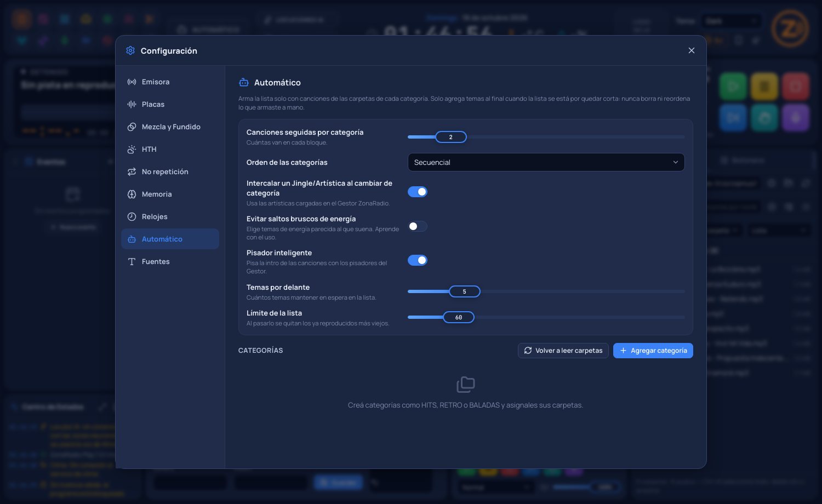Image resolution: width=822 pixels, height=504 pixels.
Task: Click the empty folders icon under Categorías
Action: tap(466, 385)
